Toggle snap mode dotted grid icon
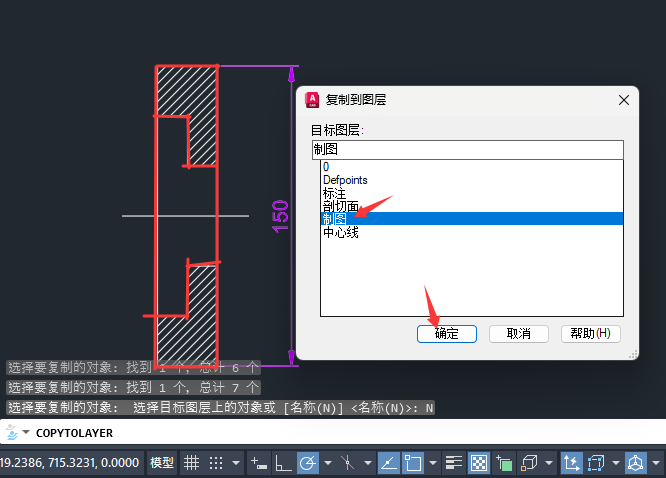 click(216, 463)
